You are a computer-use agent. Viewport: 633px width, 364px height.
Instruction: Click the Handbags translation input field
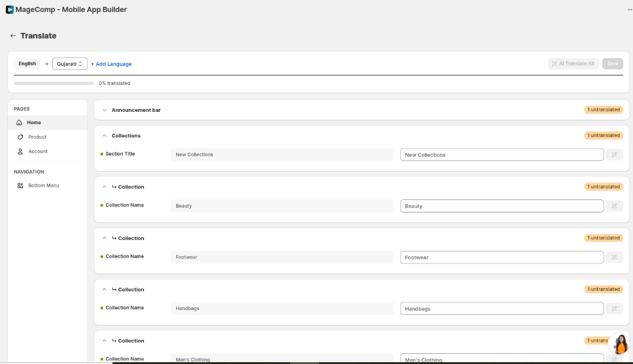pyautogui.click(x=502, y=309)
